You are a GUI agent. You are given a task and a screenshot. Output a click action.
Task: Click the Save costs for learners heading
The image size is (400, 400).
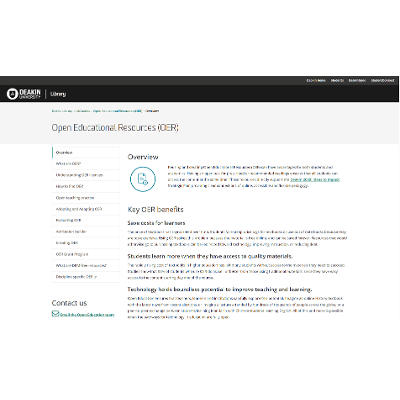point(156,223)
